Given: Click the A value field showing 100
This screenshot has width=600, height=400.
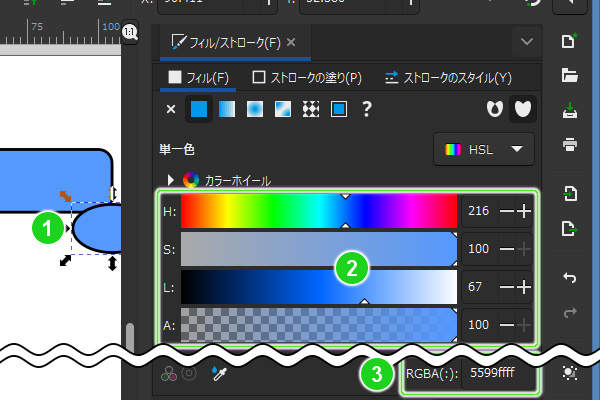Looking at the screenshot, I should (x=478, y=325).
